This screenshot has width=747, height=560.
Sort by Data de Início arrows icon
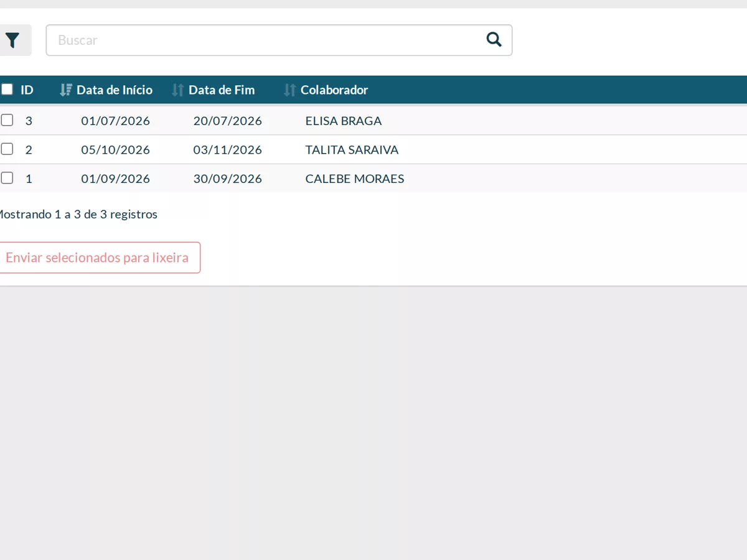click(x=66, y=90)
